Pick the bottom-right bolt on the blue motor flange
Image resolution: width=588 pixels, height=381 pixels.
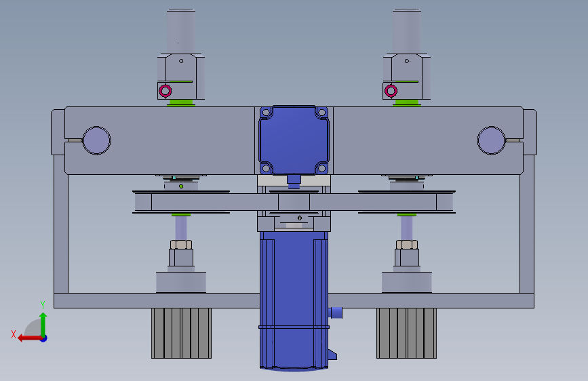[x=321, y=168]
